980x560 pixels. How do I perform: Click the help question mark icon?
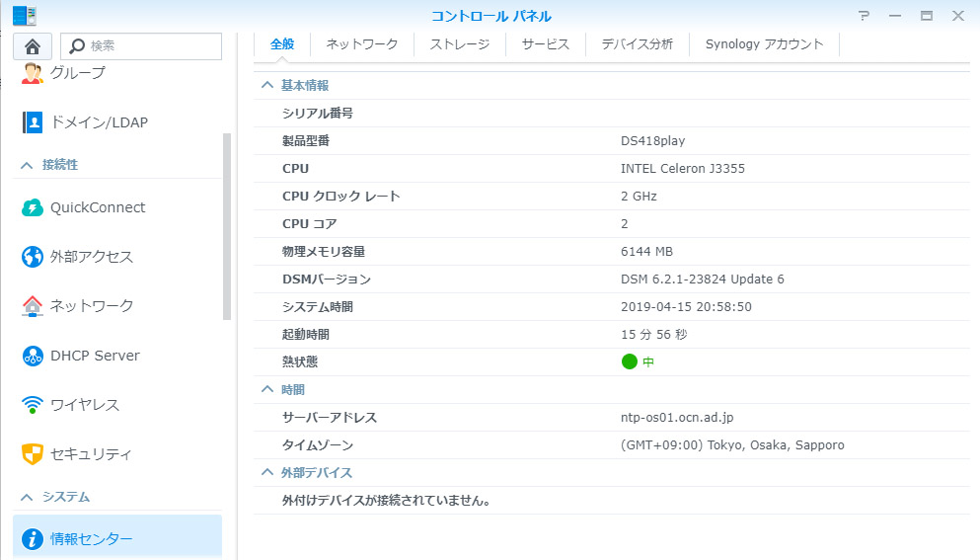click(x=864, y=16)
